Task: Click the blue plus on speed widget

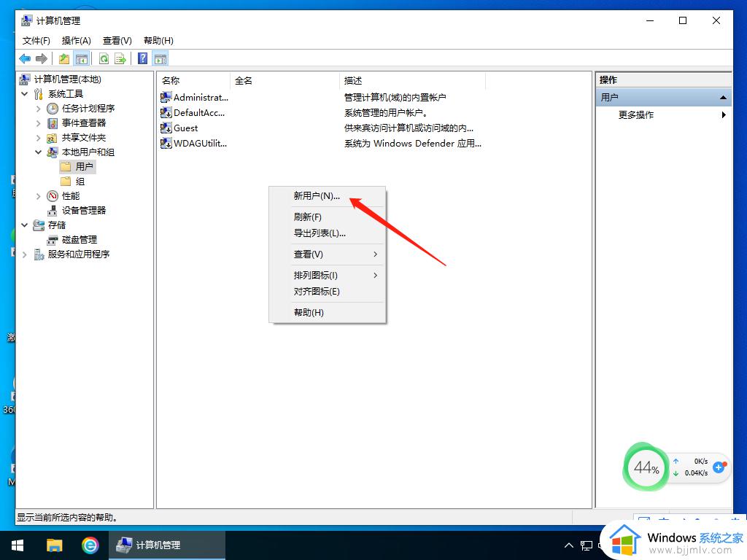Action: 719,467
